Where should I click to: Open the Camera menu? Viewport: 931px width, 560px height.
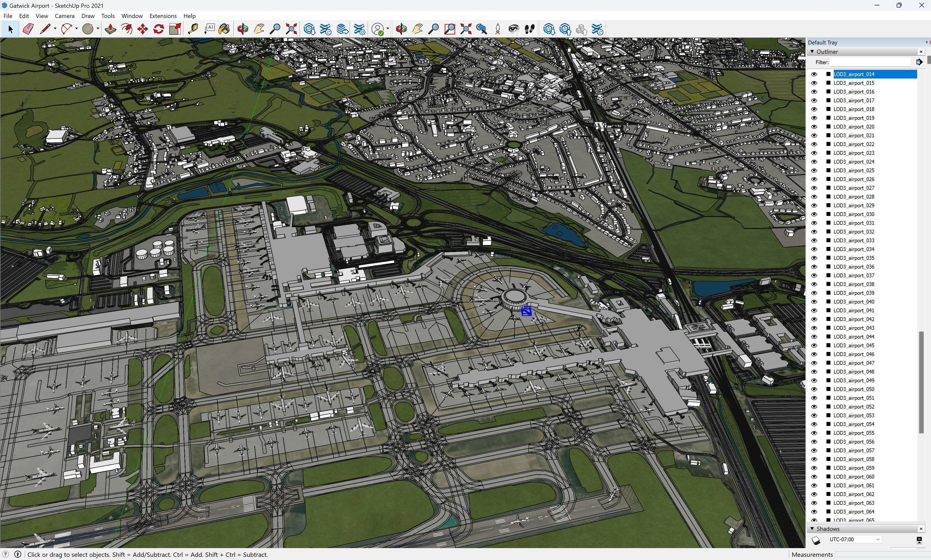[64, 16]
